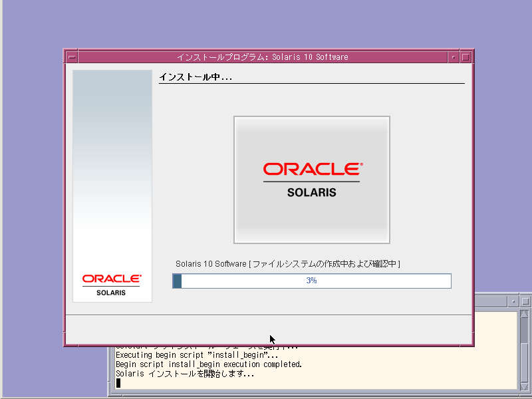Click the "ファイルシステムの作成中および確認中" status text
Viewport: 532px width, 399px height.
pyautogui.click(x=325, y=263)
